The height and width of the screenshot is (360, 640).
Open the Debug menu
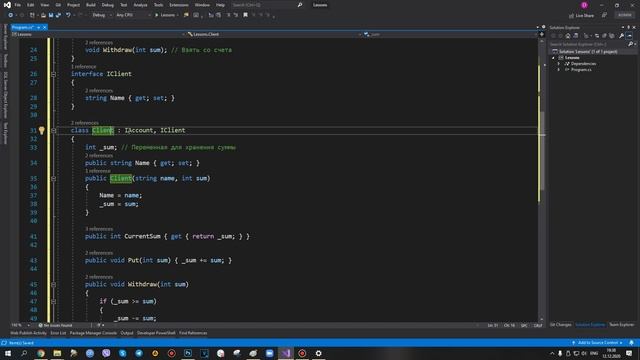coord(108,5)
